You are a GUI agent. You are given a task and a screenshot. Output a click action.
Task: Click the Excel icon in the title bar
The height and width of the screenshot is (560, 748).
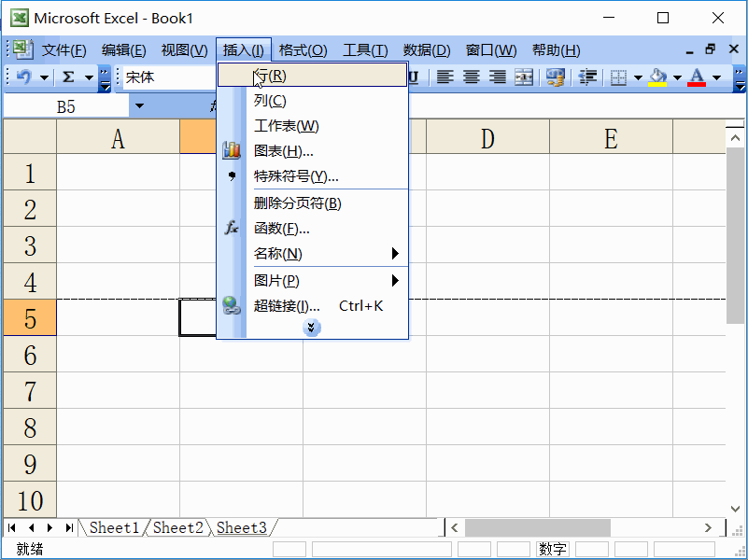pos(20,18)
